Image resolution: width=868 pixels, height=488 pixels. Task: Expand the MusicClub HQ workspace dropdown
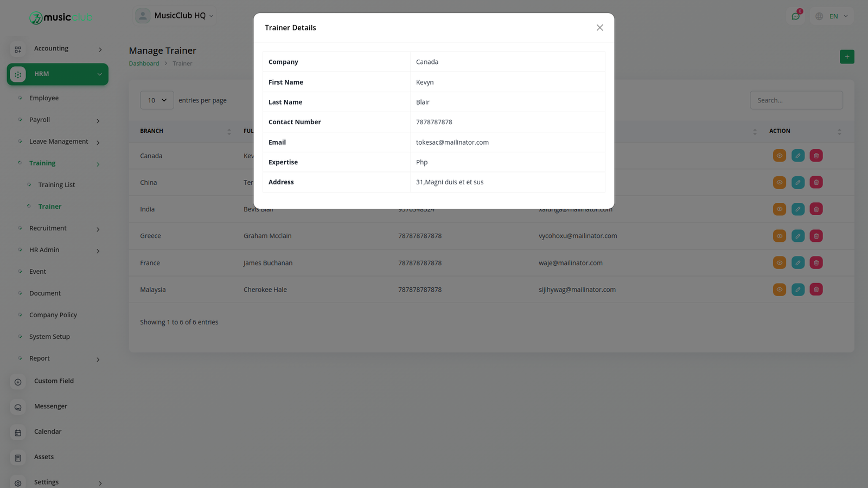175,16
